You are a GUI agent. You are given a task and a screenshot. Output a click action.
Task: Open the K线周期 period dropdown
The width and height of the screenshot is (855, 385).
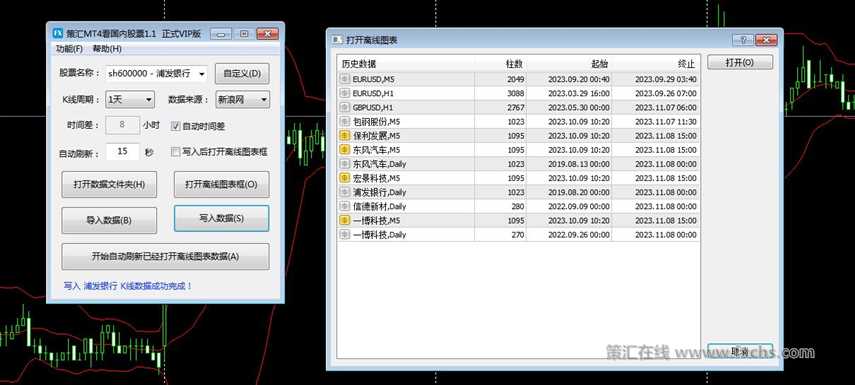pos(130,99)
